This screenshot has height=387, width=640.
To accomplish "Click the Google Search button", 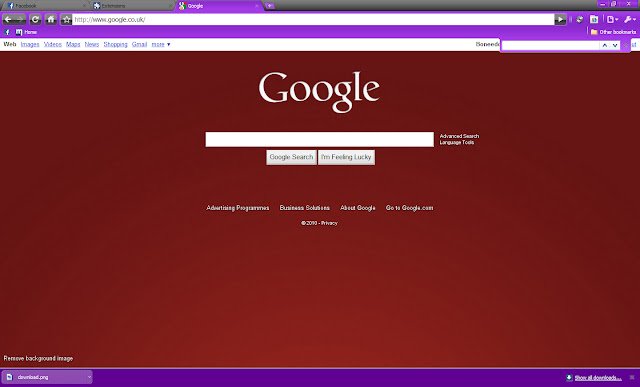I will (291, 157).
